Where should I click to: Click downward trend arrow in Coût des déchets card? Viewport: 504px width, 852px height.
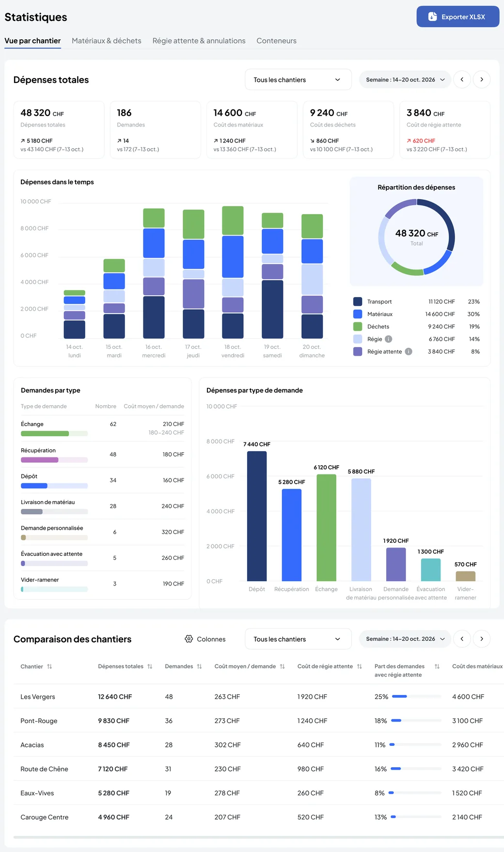pos(312,141)
